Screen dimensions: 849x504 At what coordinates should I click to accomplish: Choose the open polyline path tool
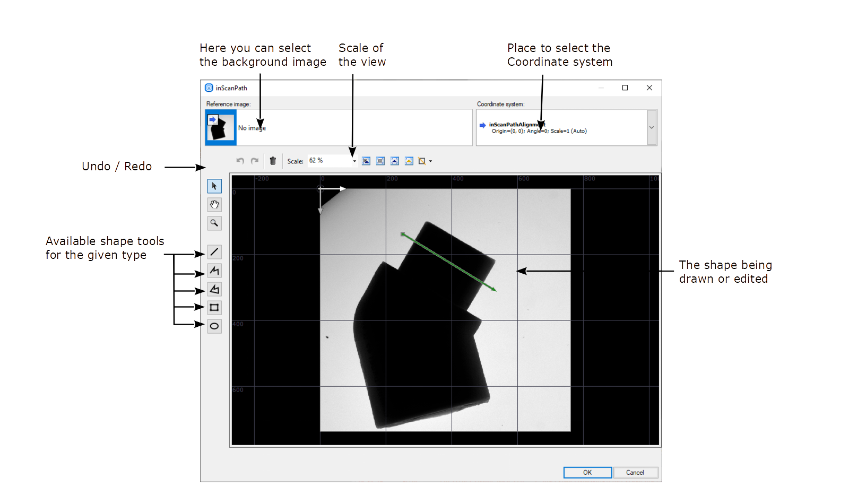(214, 271)
